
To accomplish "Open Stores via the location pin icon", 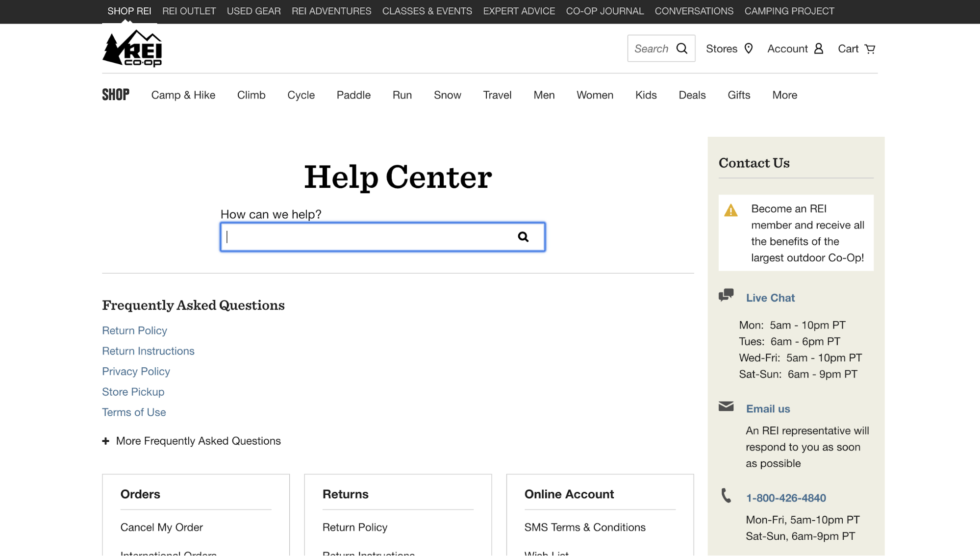I will (749, 48).
